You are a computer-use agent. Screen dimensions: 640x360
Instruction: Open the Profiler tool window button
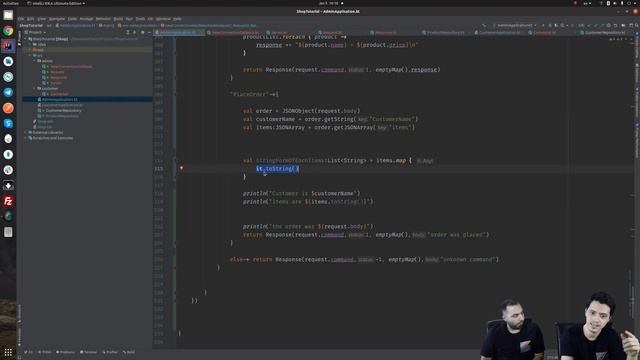click(110, 352)
